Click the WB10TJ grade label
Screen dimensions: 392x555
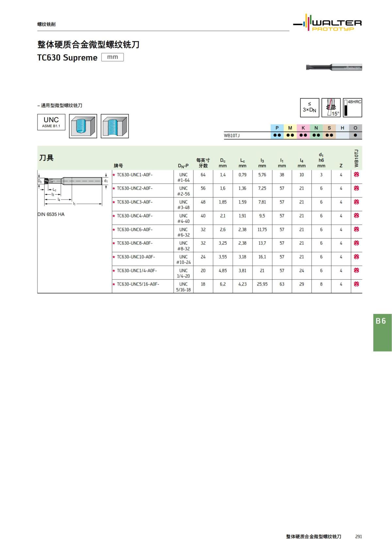(x=232, y=135)
